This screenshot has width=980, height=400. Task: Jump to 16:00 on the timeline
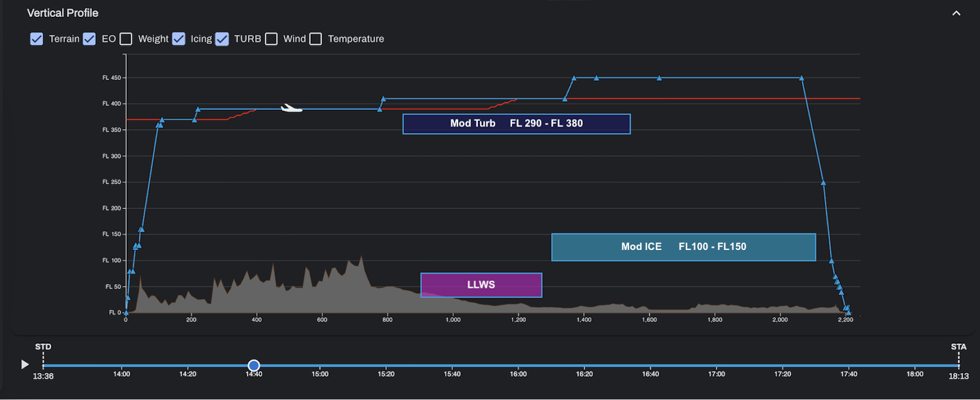coord(518,365)
